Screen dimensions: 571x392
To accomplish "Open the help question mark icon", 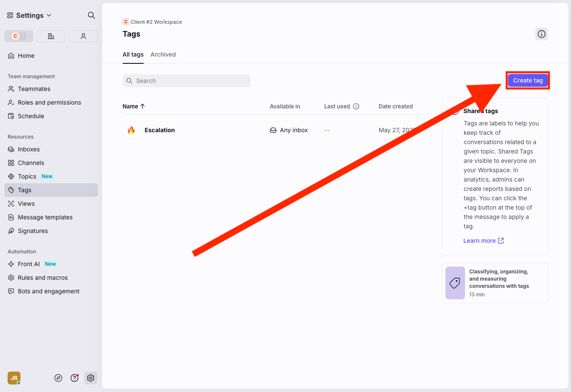I will (74, 378).
